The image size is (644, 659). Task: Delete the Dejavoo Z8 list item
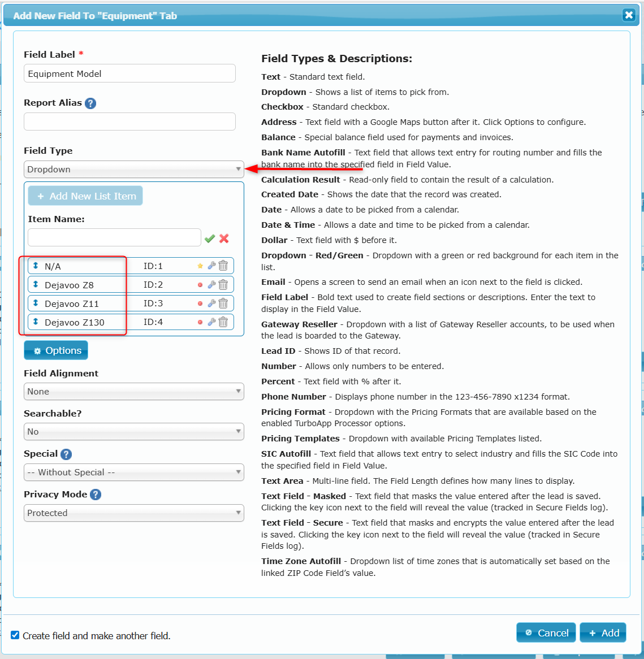(x=223, y=285)
